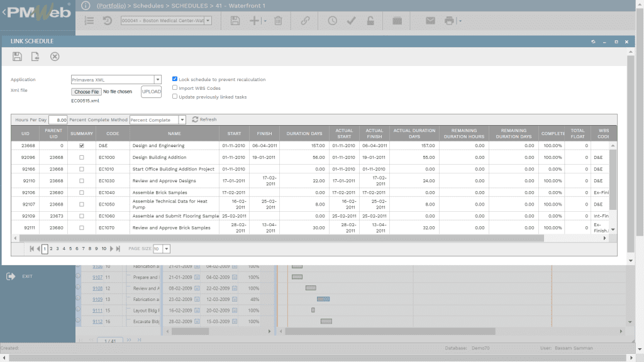Viewport: 644px width, 362px height.
Task: Check Summary for Design Building Addition row
Action: [x=81, y=157]
